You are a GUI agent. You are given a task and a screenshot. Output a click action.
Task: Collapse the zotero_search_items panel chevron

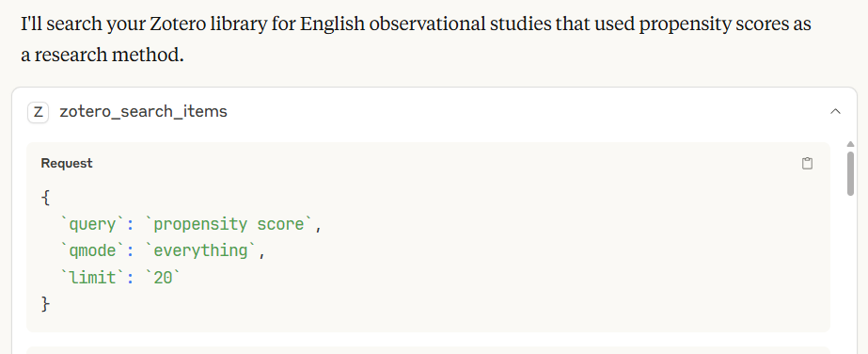point(835,112)
